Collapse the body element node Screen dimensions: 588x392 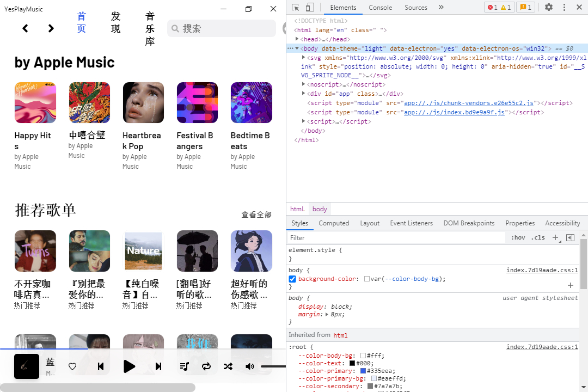coord(297,48)
